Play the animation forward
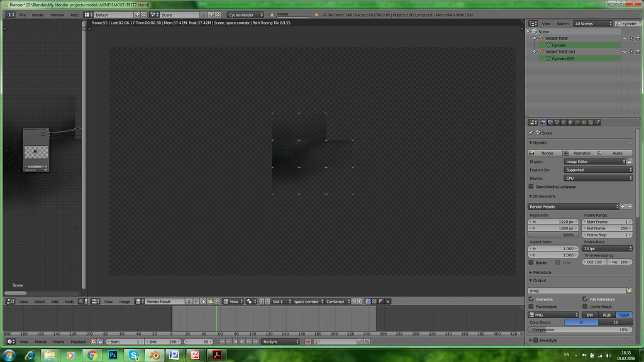The width and height of the screenshot is (644, 362). pos(242,342)
